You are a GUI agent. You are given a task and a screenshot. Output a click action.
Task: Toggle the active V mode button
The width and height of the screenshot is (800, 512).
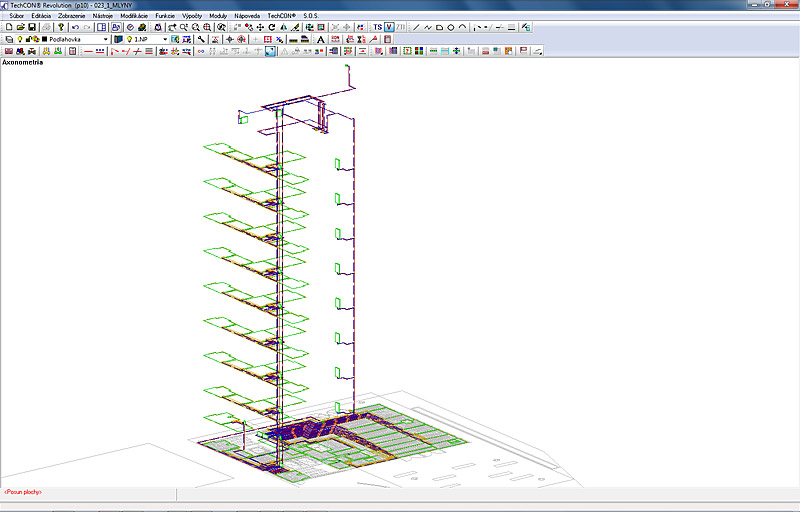389,27
